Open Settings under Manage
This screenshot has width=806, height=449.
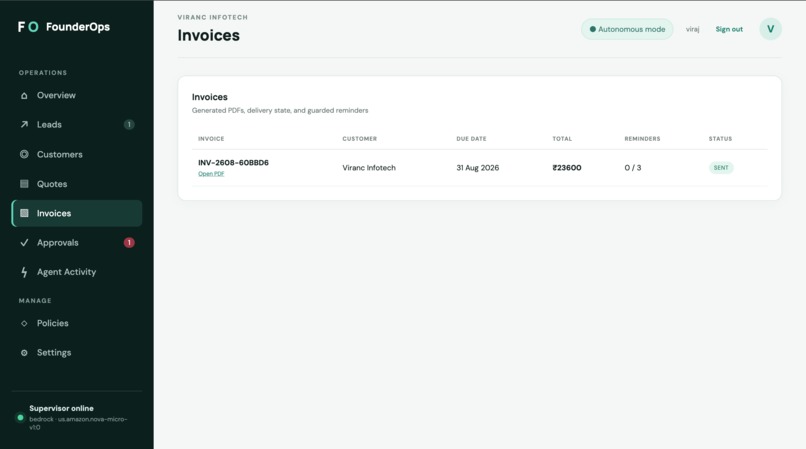point(77,353)
